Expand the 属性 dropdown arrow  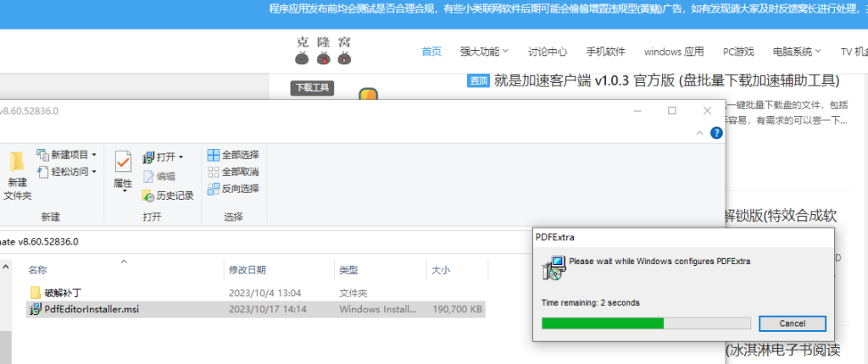(x=124, y=191)
